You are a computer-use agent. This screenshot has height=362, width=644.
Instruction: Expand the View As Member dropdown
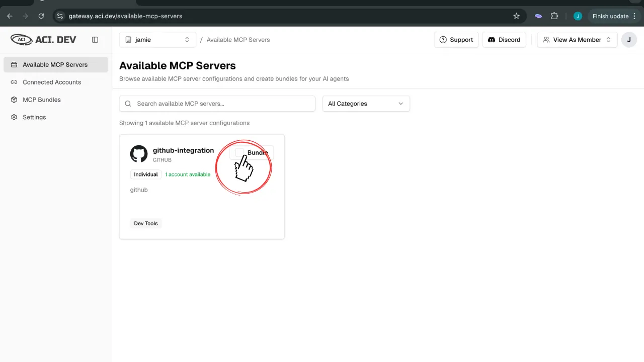click(577, 40)
